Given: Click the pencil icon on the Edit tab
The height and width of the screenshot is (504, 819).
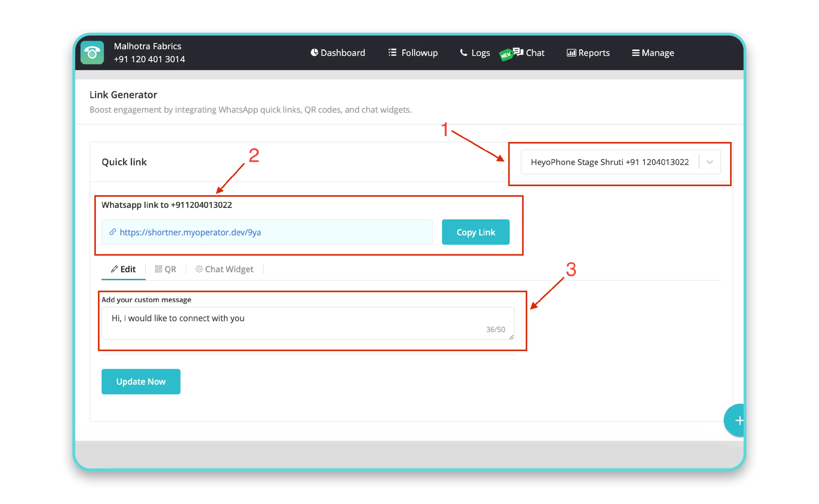Looking at the screenshot, I should [x=115, y=269].
